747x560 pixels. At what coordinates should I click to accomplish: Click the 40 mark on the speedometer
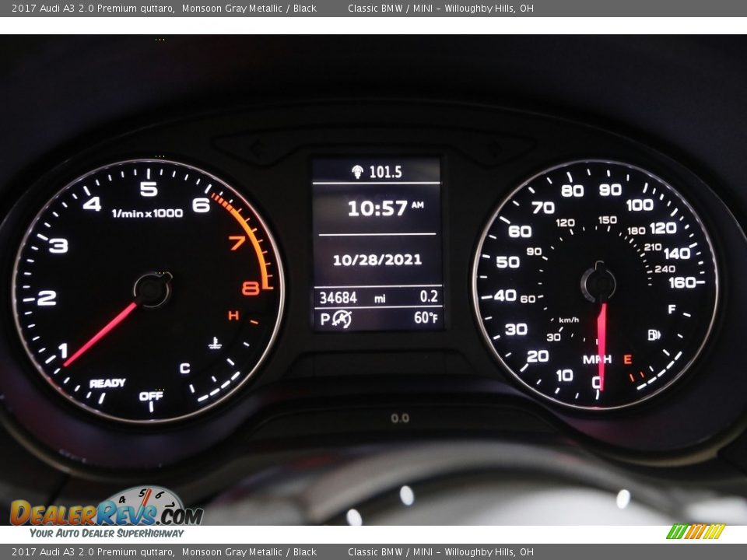505,296
